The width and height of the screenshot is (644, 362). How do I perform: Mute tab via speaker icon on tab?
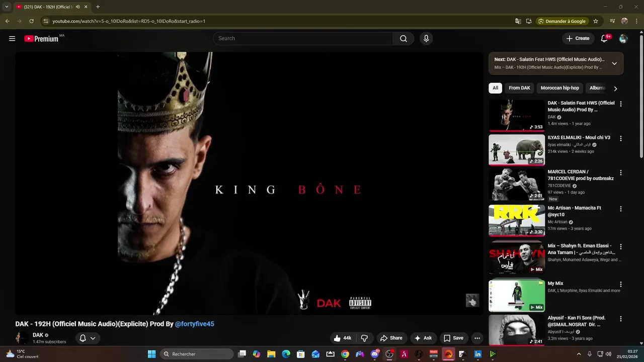click(77, 7)
